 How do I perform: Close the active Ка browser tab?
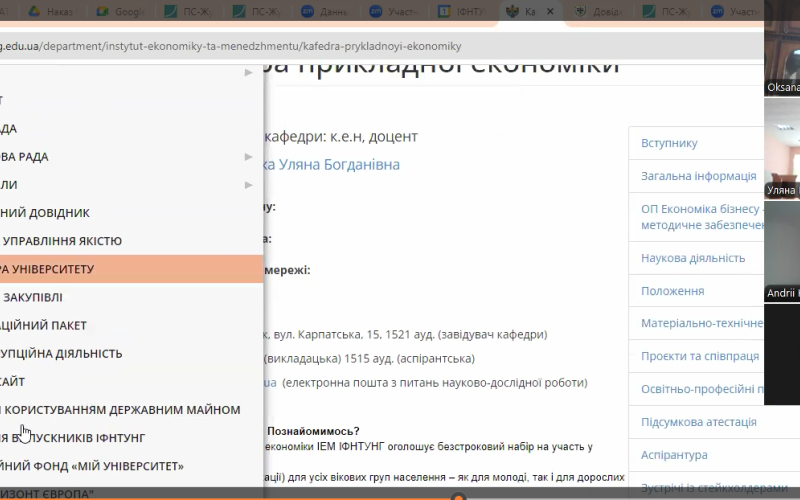pyautogui.click(x=550, y=11)
